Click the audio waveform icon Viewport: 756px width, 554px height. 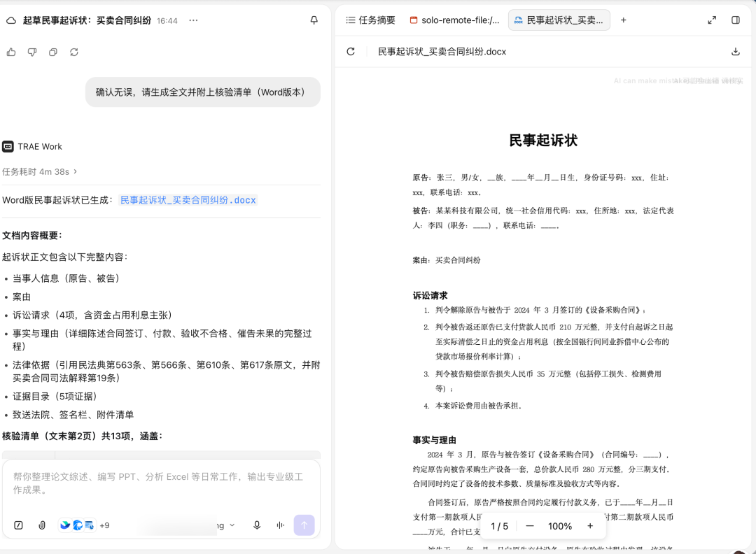coord(281,525)
